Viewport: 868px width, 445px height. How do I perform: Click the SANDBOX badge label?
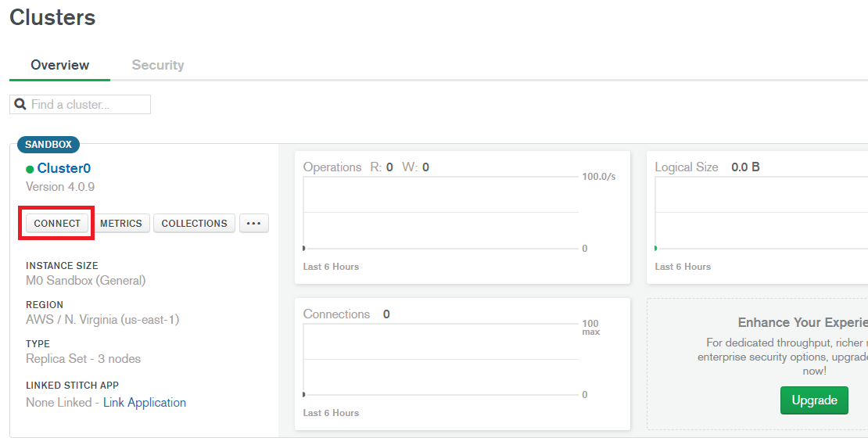(48, 145)
